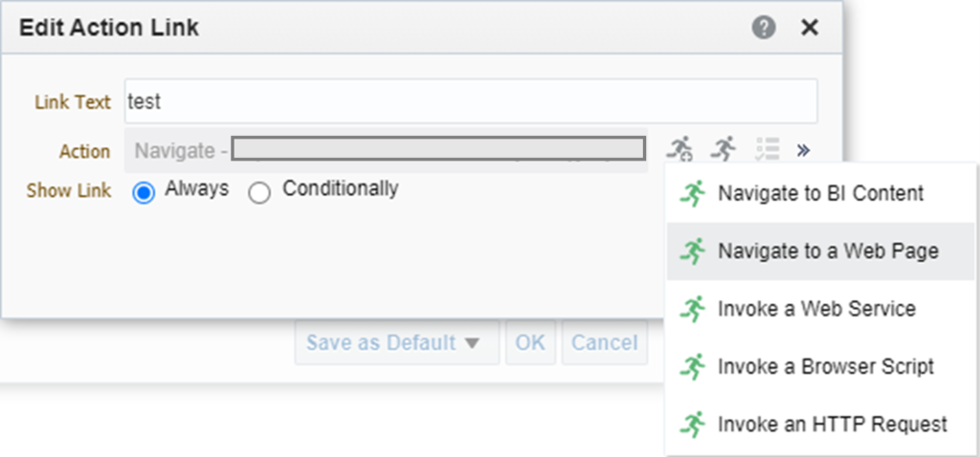This screenshot has height=457, width=980.
Task: Close the Edit Action Link dialog
Action: tap(810, 28)
